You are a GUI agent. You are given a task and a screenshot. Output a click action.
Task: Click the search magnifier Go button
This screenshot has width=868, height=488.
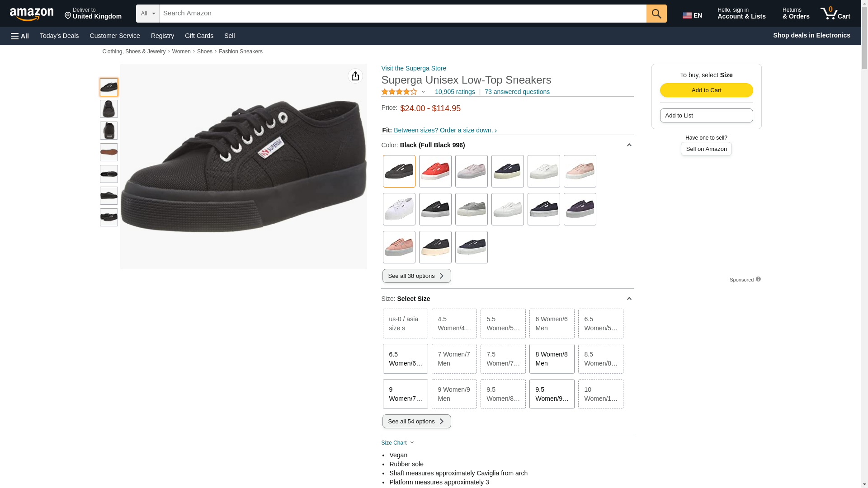[656, 14]
